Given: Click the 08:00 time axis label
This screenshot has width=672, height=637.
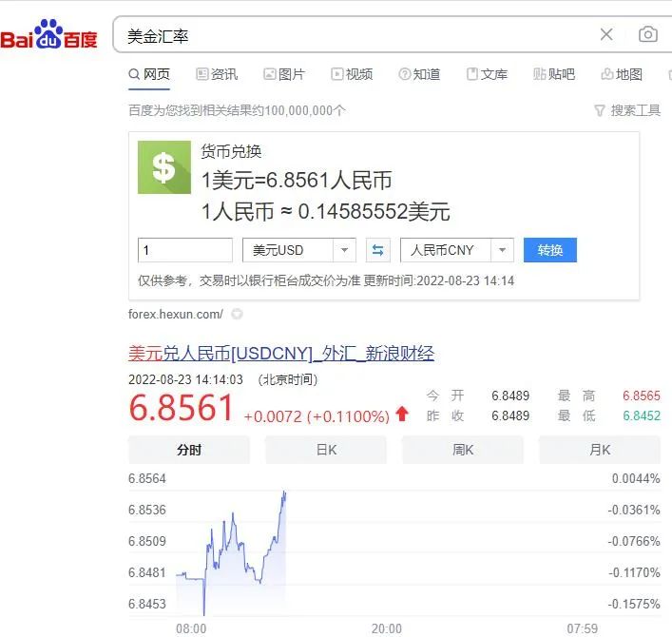Looking at the screenshot, I should pos(191,628).
